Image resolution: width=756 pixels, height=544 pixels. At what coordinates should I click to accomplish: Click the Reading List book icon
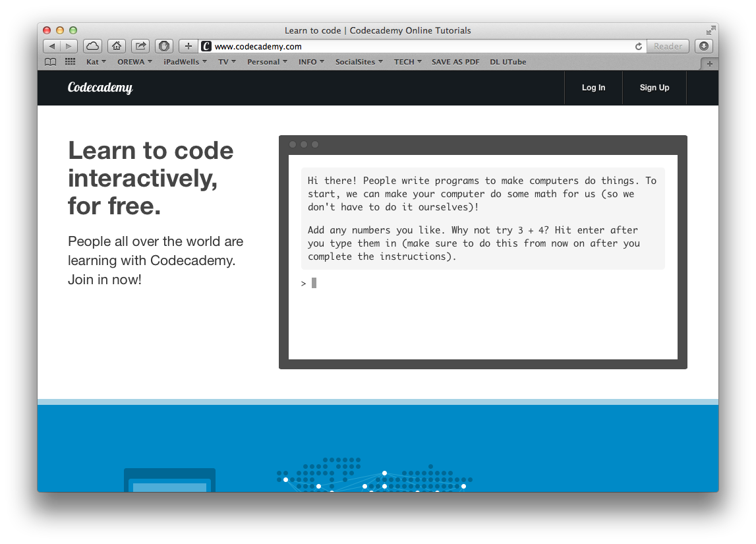50,62
